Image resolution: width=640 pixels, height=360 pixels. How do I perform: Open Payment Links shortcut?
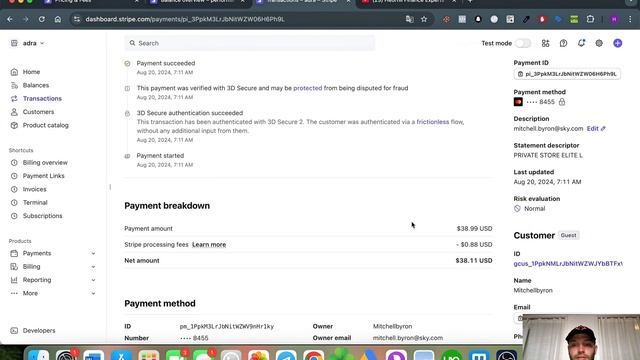point(43,176)
